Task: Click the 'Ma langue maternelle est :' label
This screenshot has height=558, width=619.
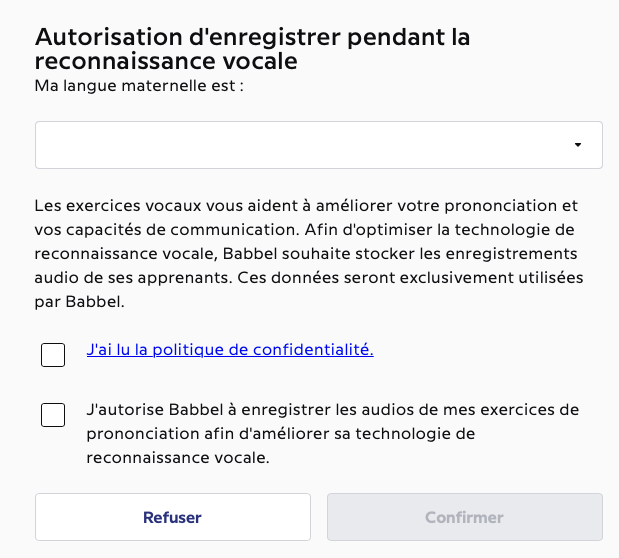Action: (x=140, y=86)
